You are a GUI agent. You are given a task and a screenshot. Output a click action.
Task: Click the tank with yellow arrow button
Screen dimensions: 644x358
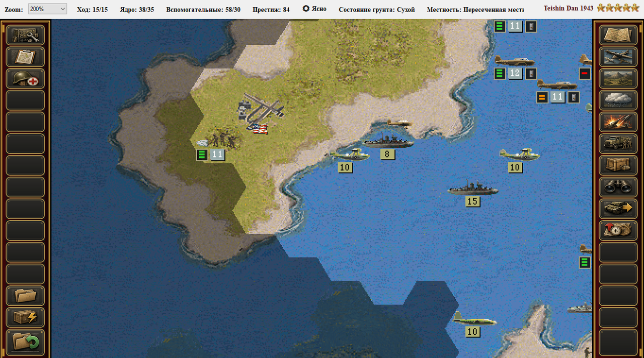click(x=618, y=208)
